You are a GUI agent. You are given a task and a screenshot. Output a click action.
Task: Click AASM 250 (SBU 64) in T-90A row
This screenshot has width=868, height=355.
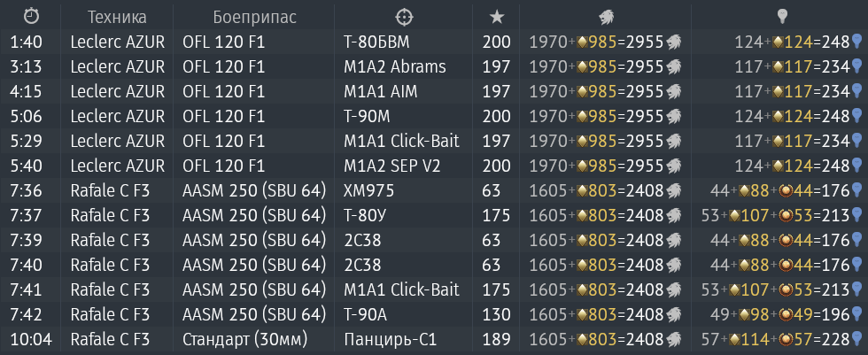(x=254, y=314)
